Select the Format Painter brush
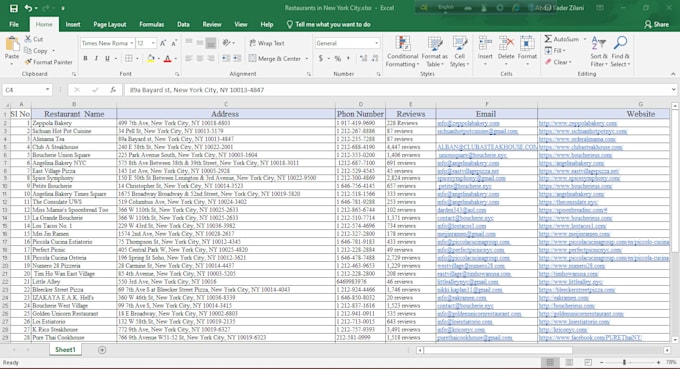Viewport: 680px width, 369px height. (28, 62)
